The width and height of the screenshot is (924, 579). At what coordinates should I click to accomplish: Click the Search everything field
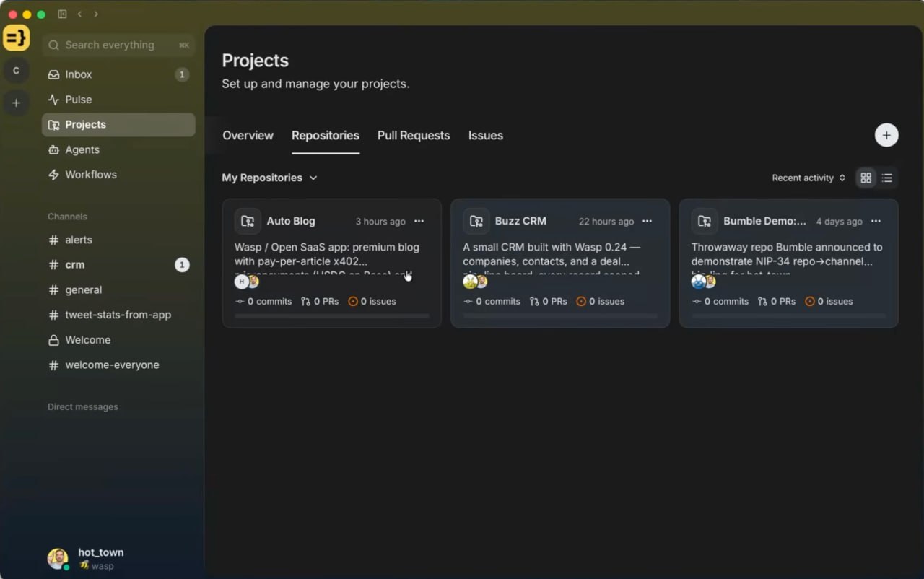118,45
